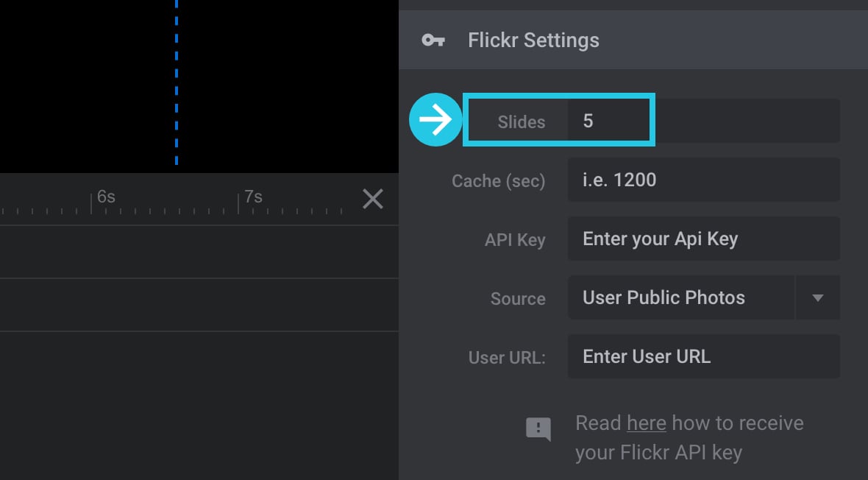The image size is (868, 480).
Task: Open the "here" Flickr API key link
Action: pyautogui.click(x=646, y=423)
